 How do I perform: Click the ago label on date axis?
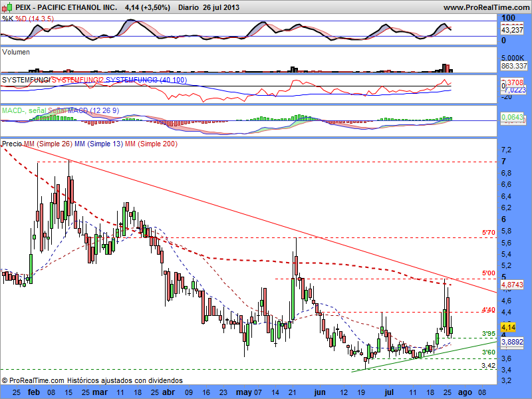(x=465, y=393)
